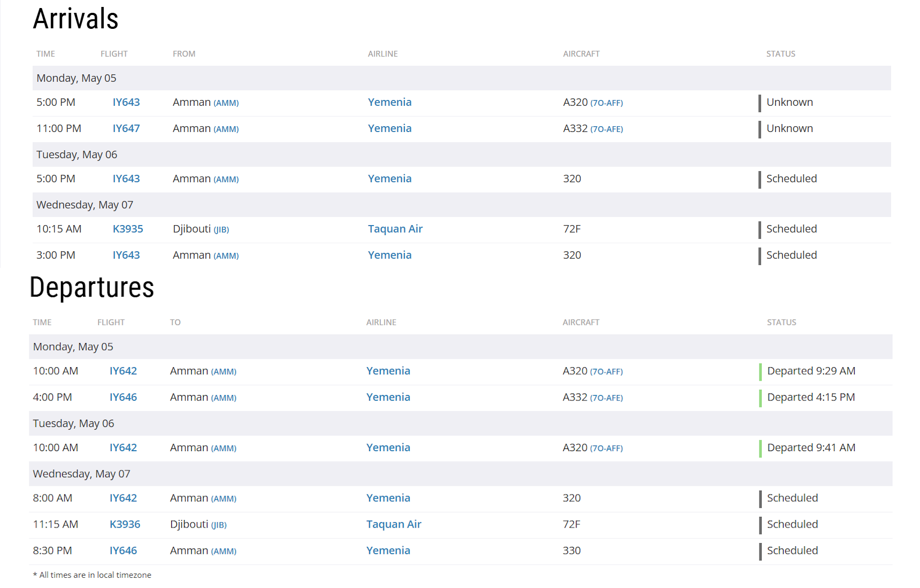The width and height of the screenshot is (920, 588).
Task: Open Taquan Air link in Arrivals table
Action: coord(395,229)
